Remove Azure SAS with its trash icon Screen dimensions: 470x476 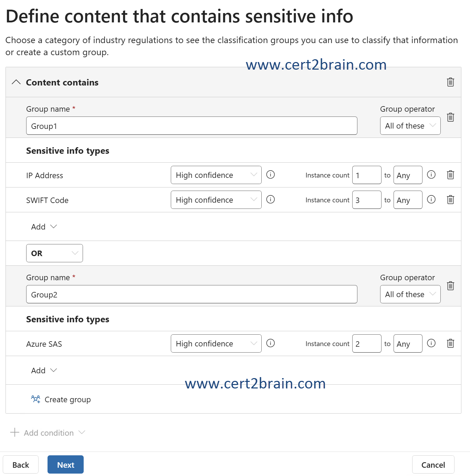(450, 343)
